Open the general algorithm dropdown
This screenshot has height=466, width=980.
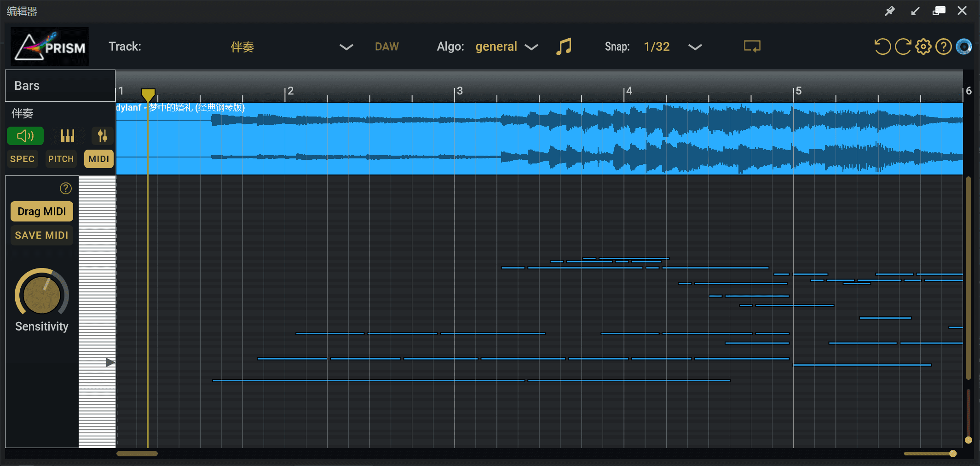pos(496,47)
